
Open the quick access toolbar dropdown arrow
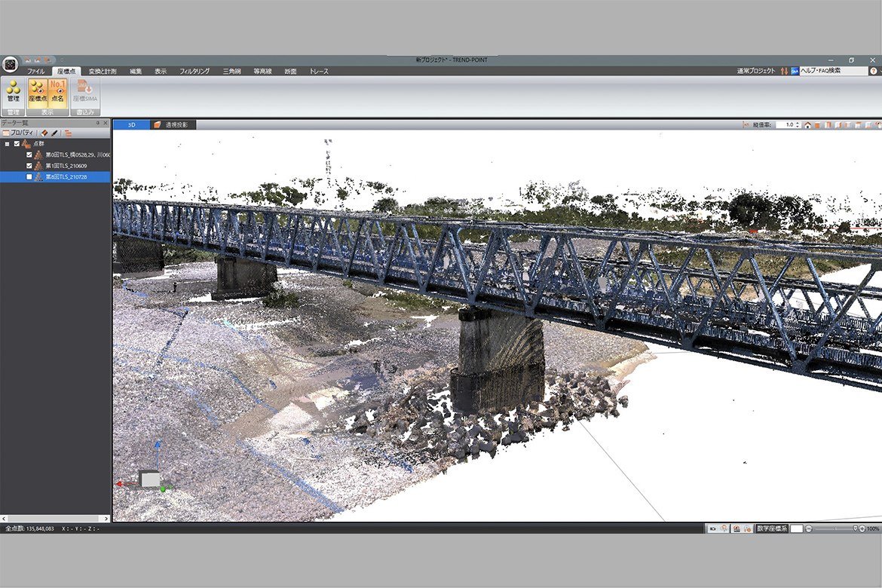click(x=61, y=60)
